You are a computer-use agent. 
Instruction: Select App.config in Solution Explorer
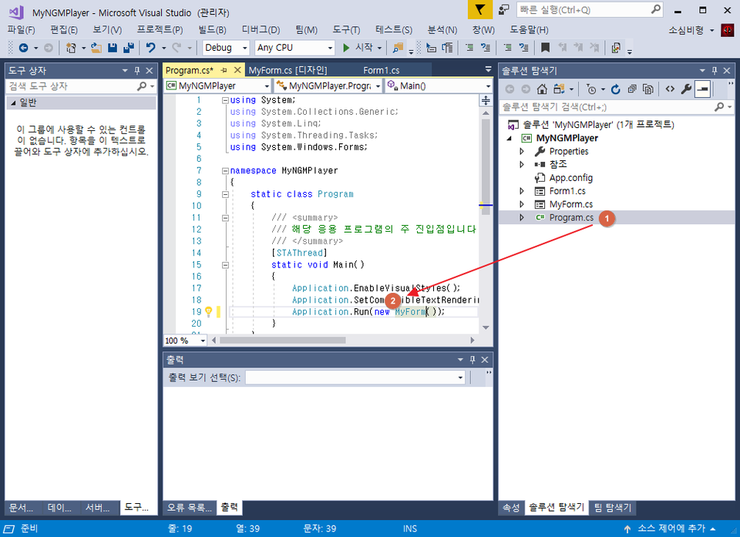(x=571, y=178)
